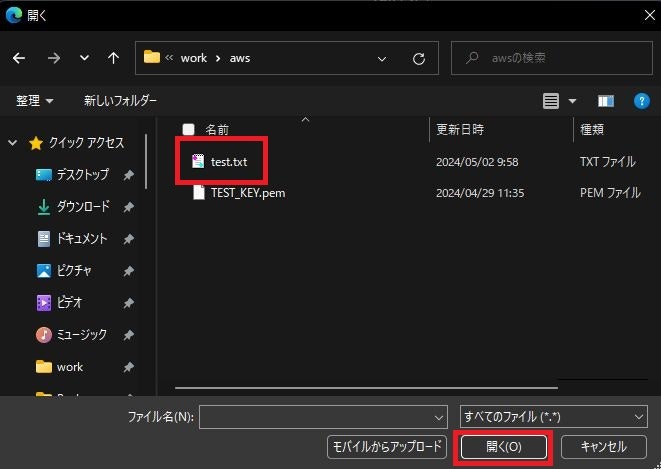Click the pin icon next to デスクトップ
This screenshot has height=469, width=661.
pyautogui.click(x=129, y=175)
